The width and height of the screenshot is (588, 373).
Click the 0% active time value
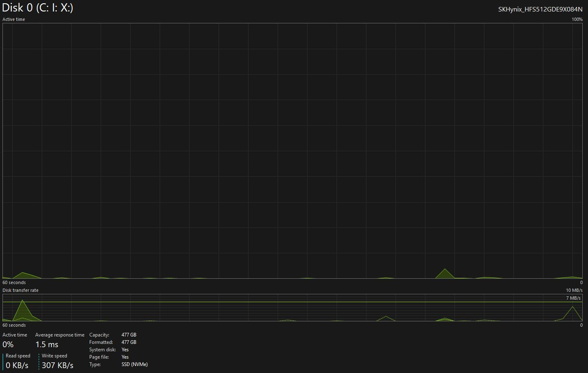[x=8, y=344]
